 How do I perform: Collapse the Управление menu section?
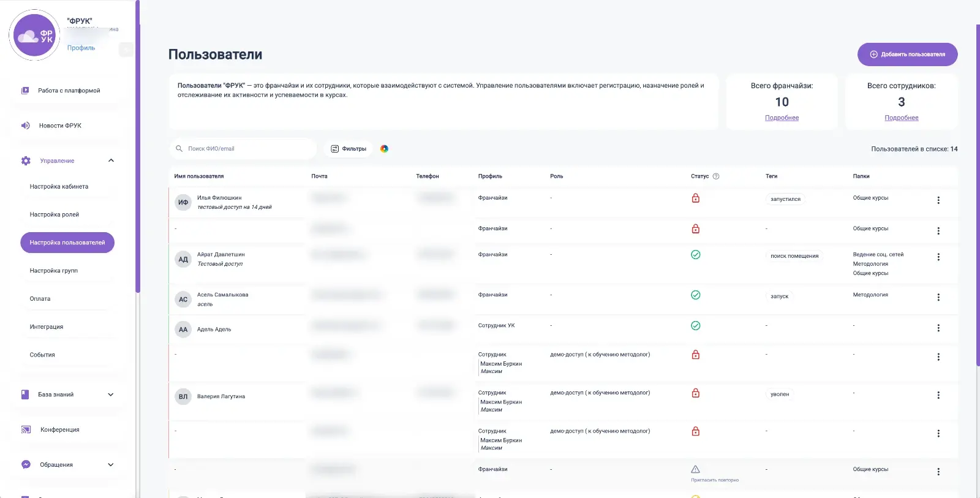coord(111,160)
